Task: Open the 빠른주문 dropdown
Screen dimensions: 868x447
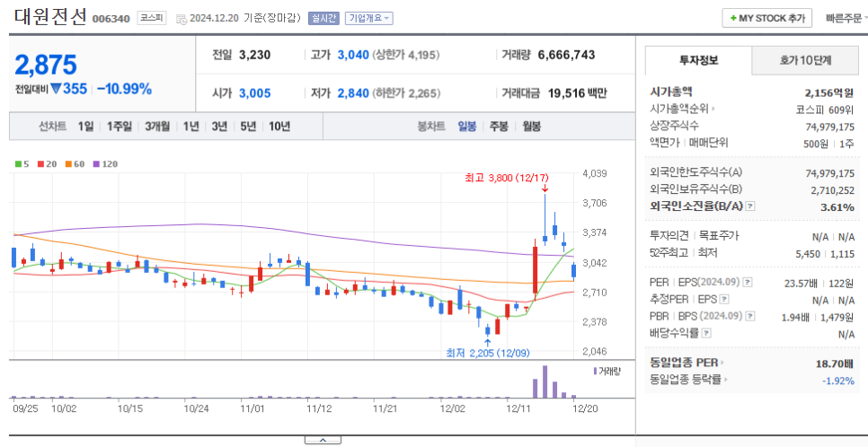Action: pos(846,18)
